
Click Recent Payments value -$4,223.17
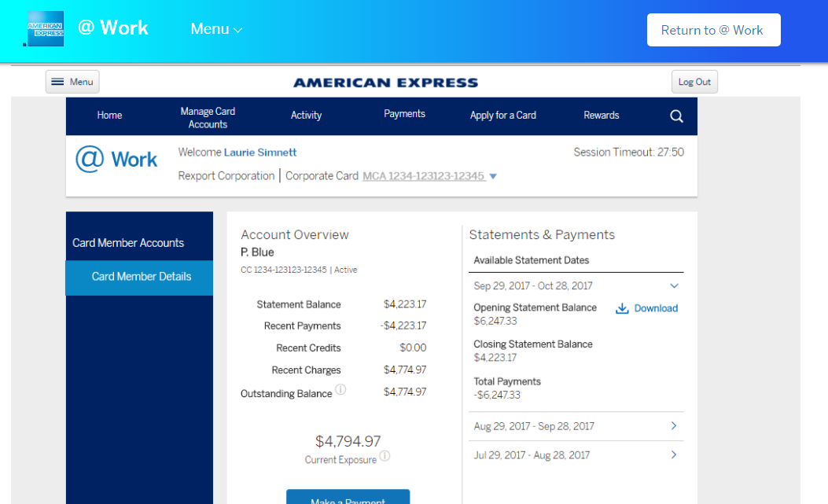tap(403, 326)
